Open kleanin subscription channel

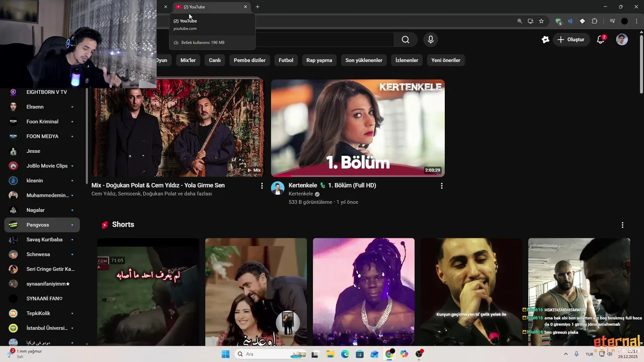pyautogui.click(x=42, y=180)
